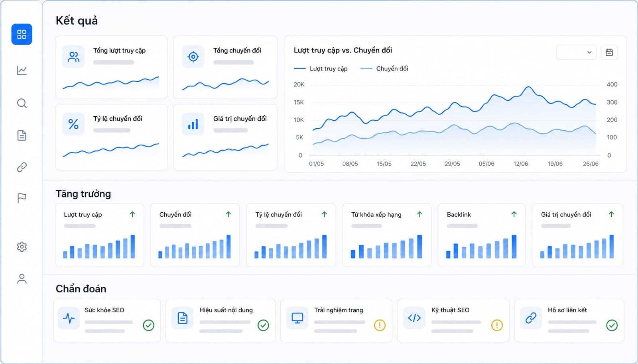Click the Chẩn đoán section heading
The width and height of the screenshot is (638, 364).
coord(81,289)
